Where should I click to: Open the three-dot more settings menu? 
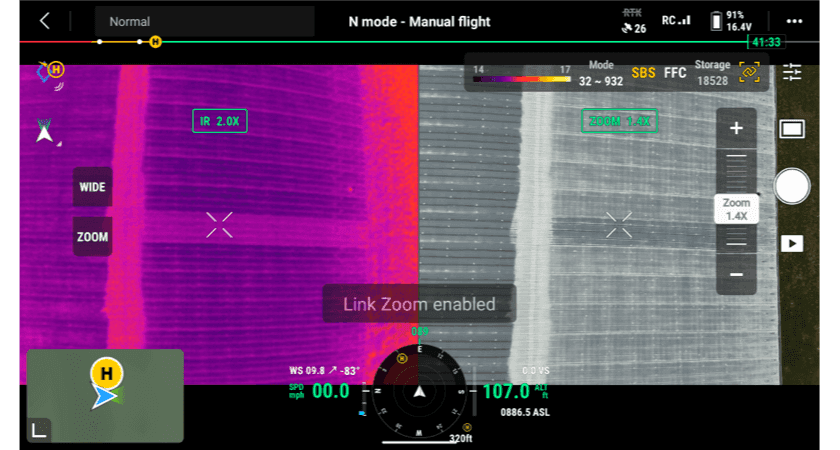coord(794,21)
